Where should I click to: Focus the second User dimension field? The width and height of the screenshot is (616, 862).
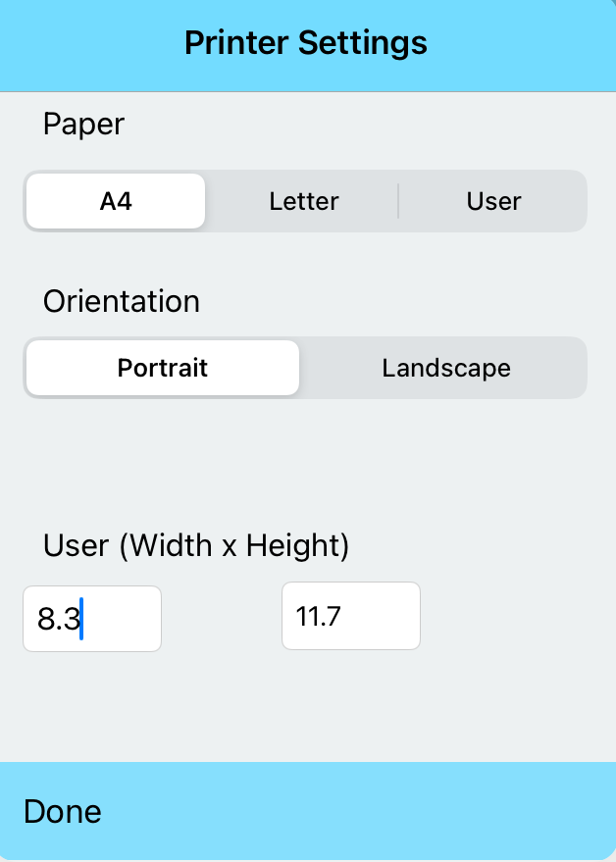click(x=350, y=616)
